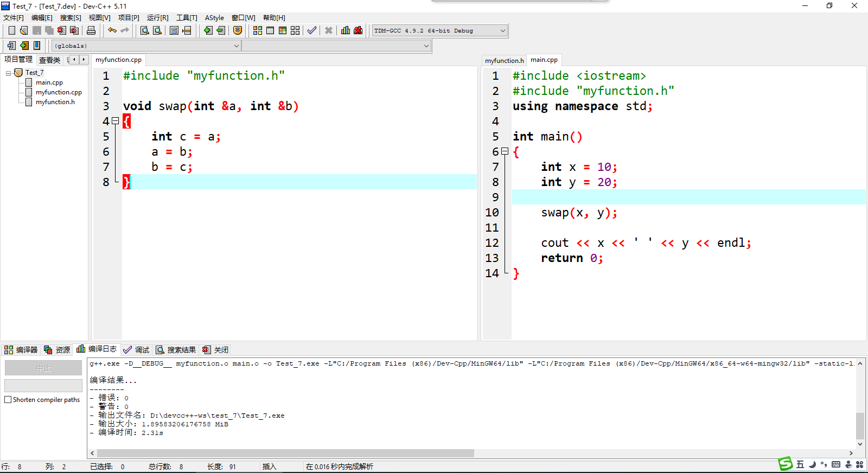Click the Undo arrow icon
This screenshot has width=868, height=473.
pos(112,30)
